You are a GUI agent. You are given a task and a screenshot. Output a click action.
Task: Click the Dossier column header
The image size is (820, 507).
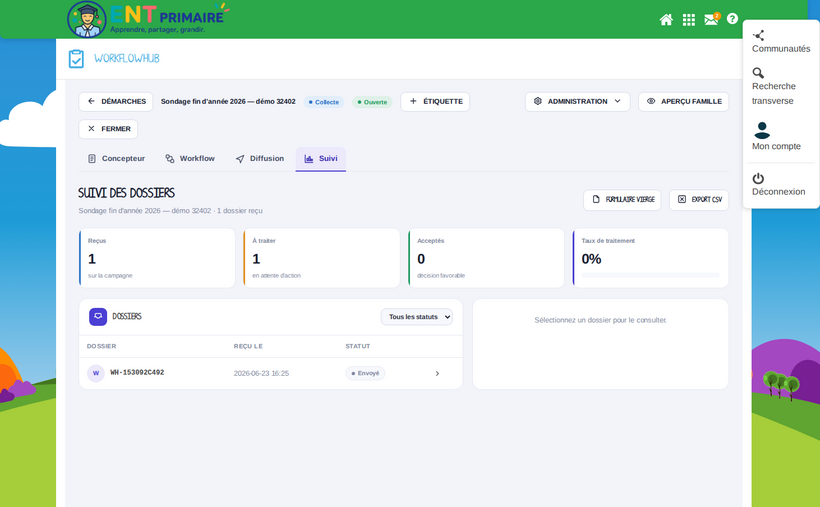coord(101,346)
